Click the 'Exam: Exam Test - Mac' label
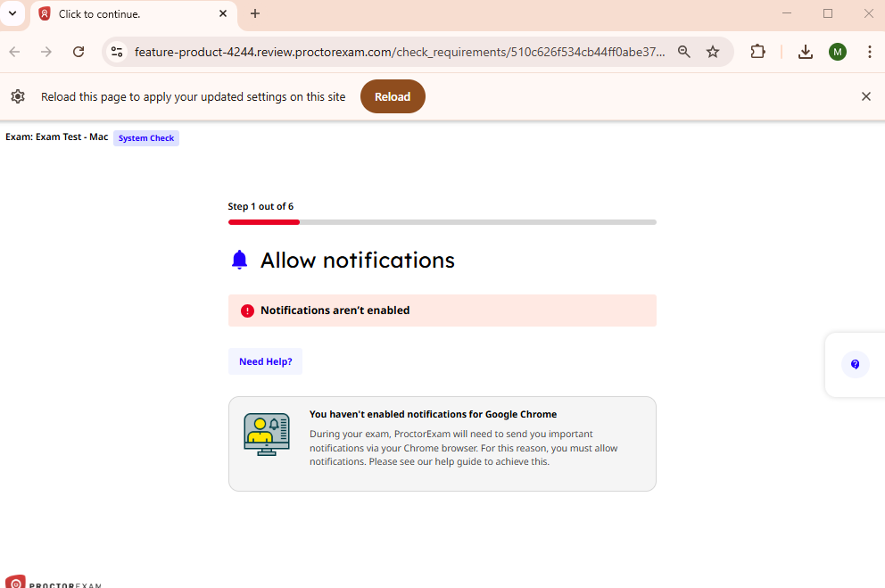 pyautogui.click(x=57, y=137)
